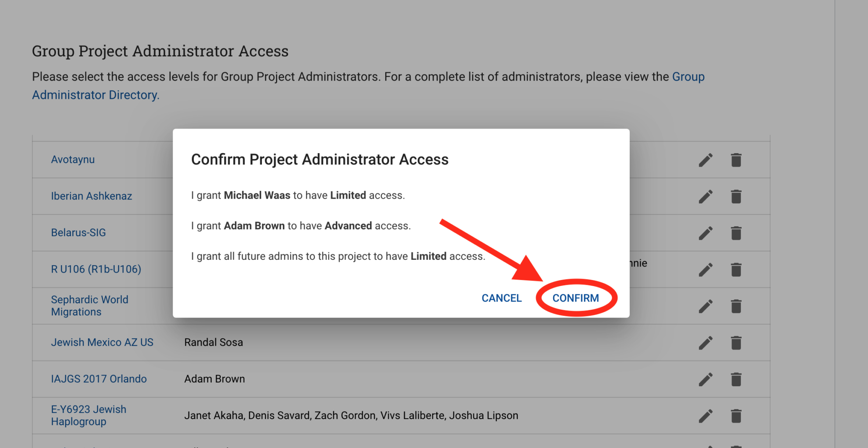Open the Avotaynu project link

tap(73, 159)
